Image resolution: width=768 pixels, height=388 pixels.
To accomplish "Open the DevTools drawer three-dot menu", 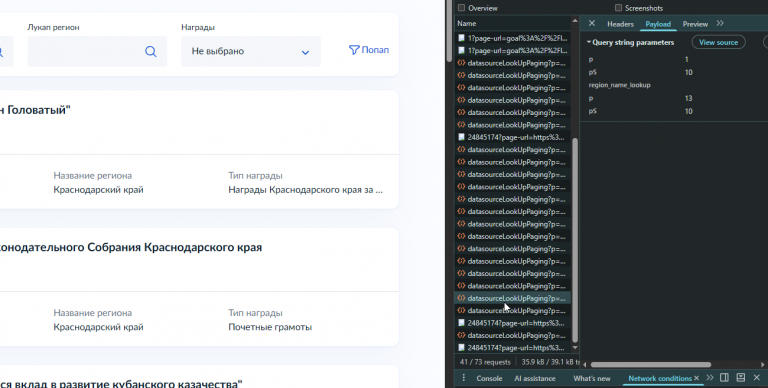I will point(463,378).
